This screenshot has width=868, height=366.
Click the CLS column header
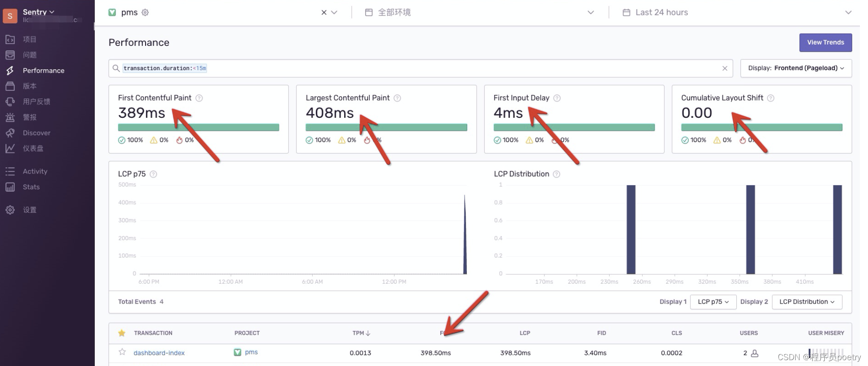(677, 333)
